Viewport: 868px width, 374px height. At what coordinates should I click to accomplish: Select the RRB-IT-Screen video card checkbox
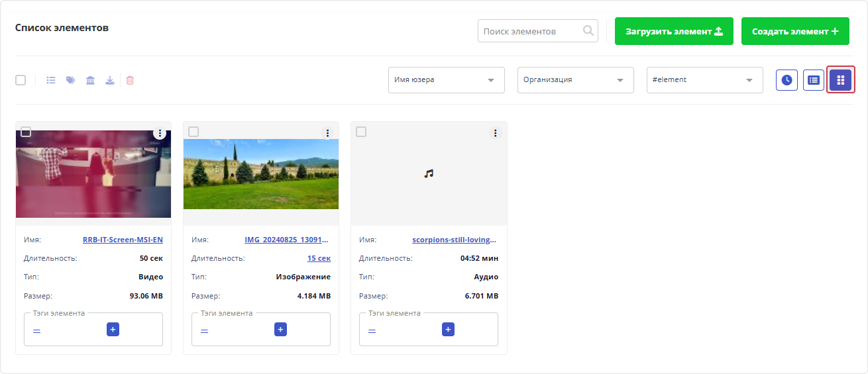26,132
